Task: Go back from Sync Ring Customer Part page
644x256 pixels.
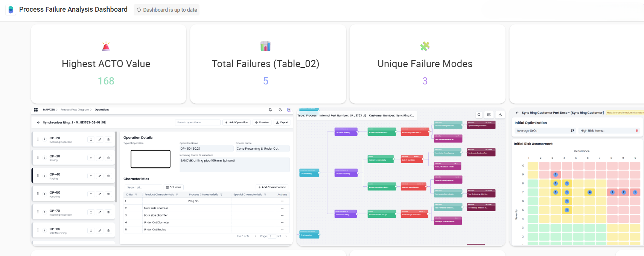Action: tap(517, 113)
